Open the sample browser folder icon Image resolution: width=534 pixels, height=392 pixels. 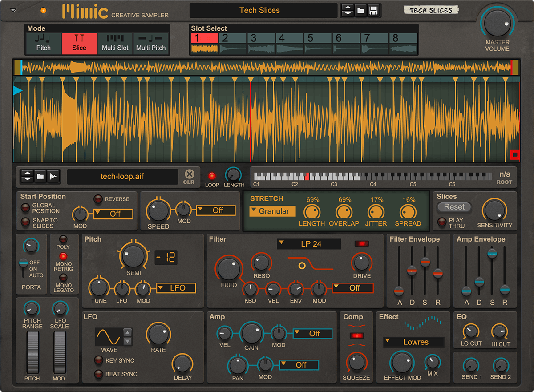[39, 176]
